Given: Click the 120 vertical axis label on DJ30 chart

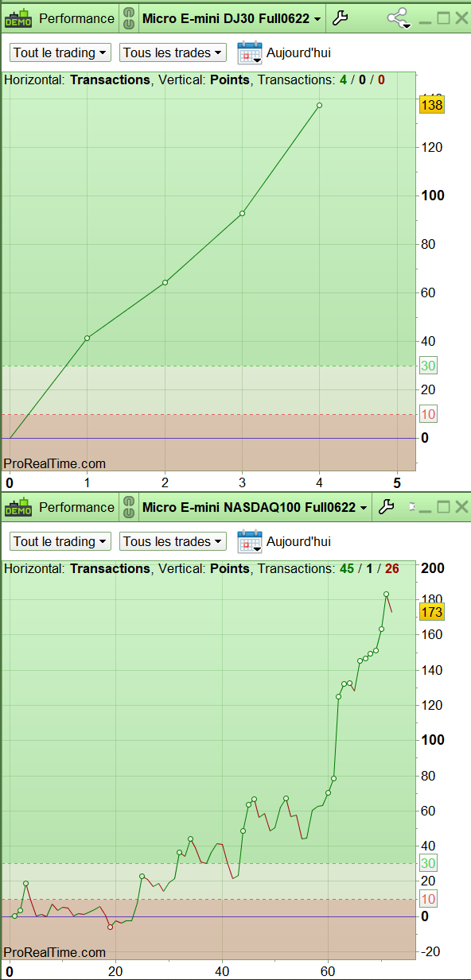Looking at the screenshot, I should pyautogui.click(x=433, y=147).
